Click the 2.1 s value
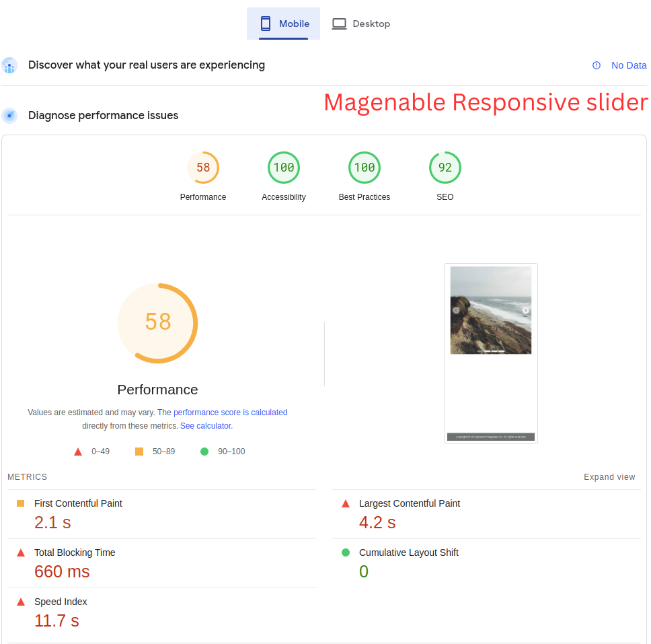This screenshot has height=644, width=651. 52,522
